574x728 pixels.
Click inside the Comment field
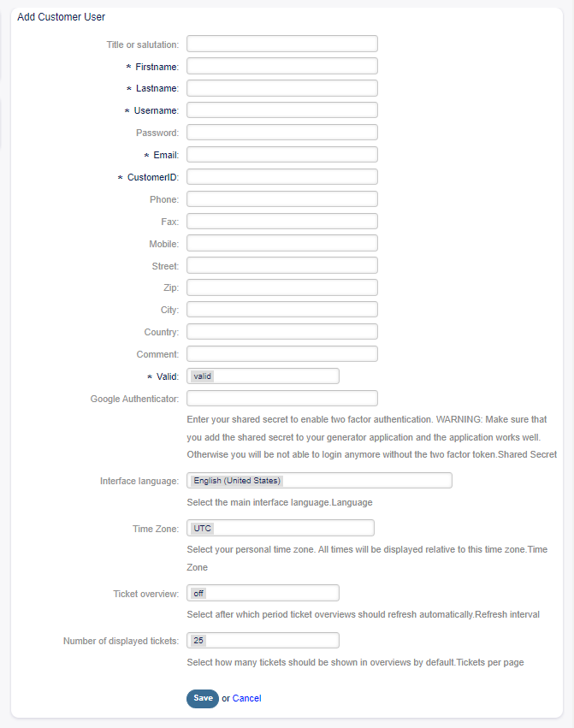coord(281,352)
